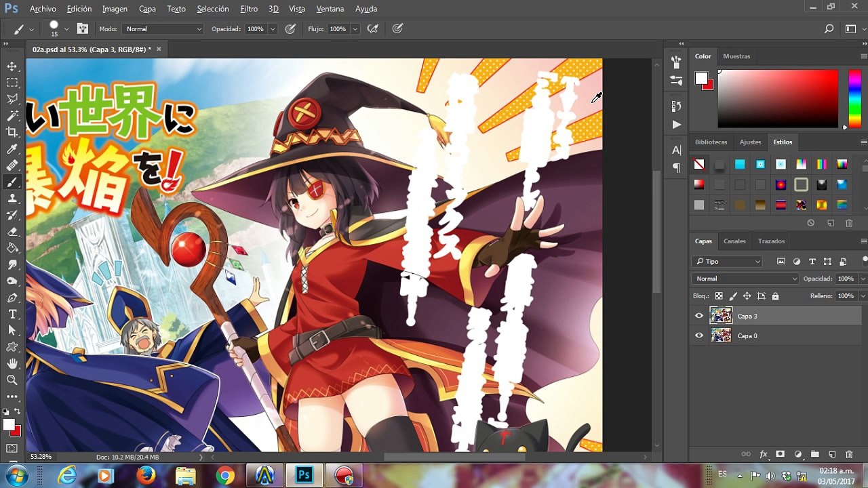Open the layer blend mode dropdown
Screen dimensions: 868x488
click(745, 279)
